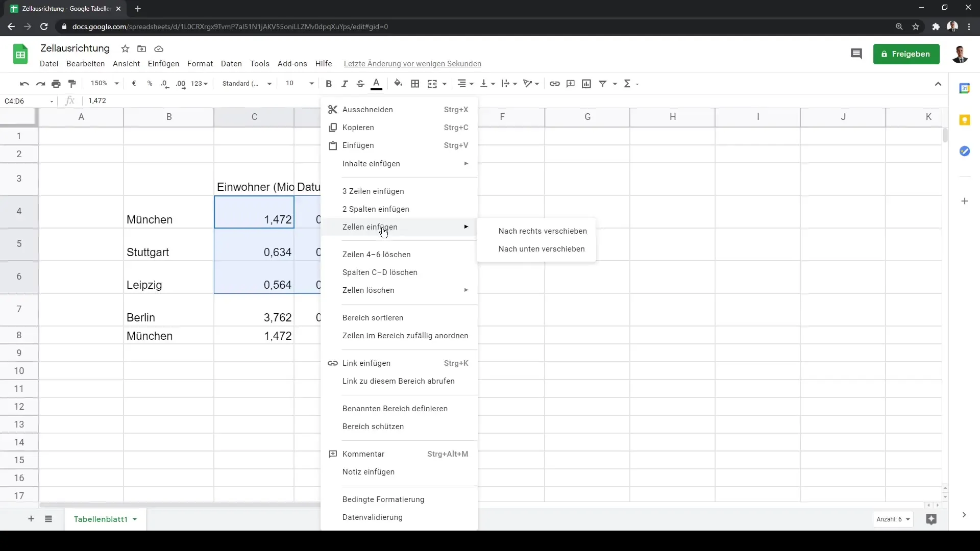This screenshot has height=551, width=980.
Task: Select column header G
Action: pyautogui.click(x=587, y=117)
